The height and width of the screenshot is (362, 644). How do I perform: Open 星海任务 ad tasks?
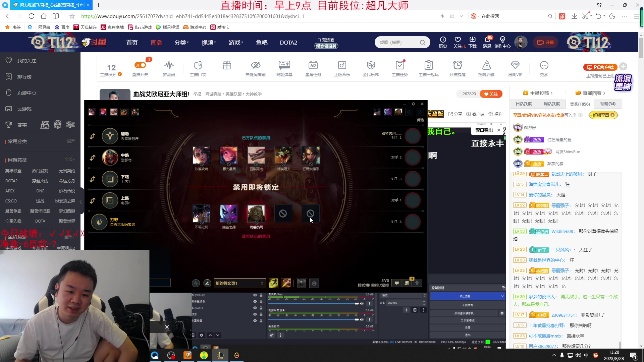pyautogui.click(x=313, y=68)
